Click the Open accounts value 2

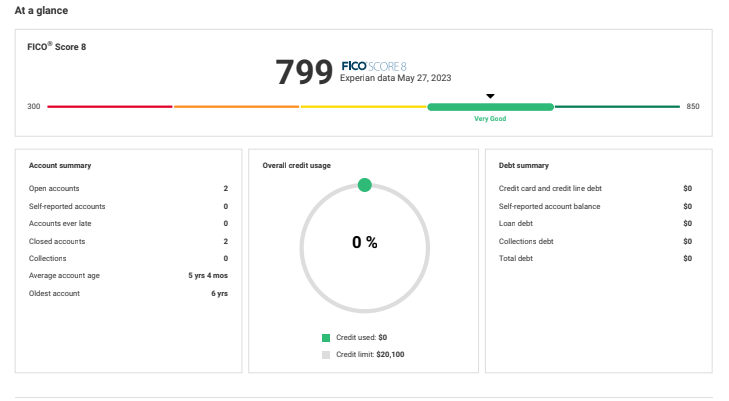(x=225, y=188)
